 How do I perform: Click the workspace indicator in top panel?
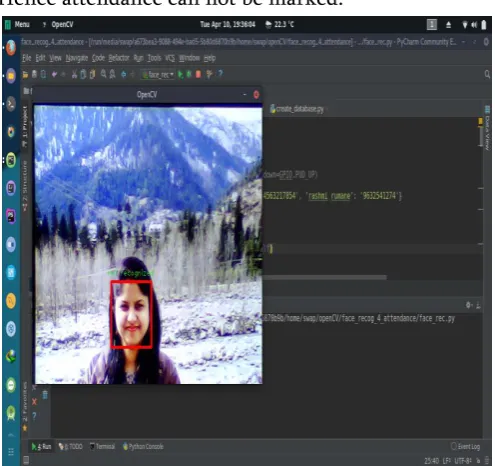click(432, 24)
